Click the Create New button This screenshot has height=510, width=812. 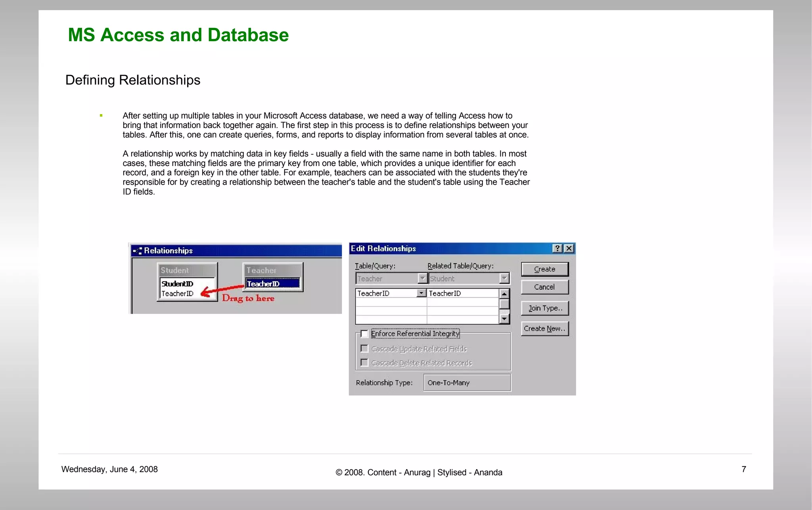click(x=544, y=329)
